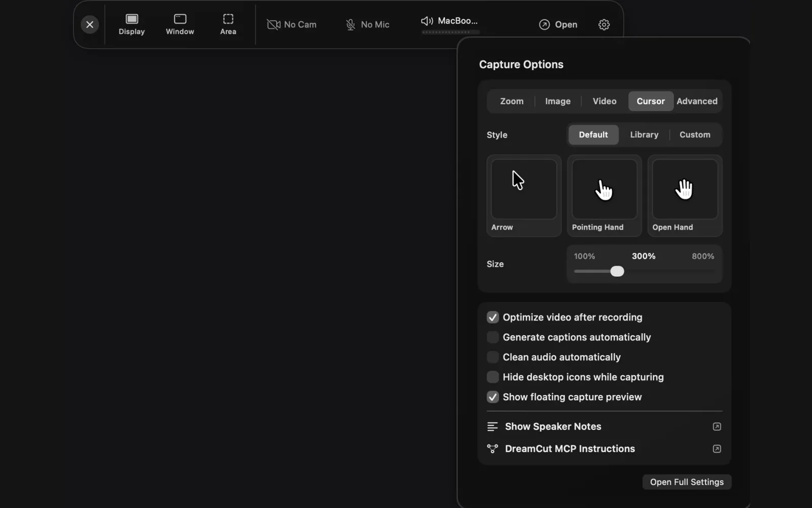The height and width of the screenshot is (508, 812).
Task: Enable Hide desktop icons while capturing
Action: (x=493, y=377)
